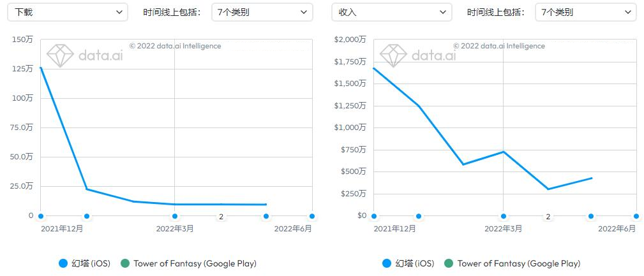Toggle 幻塔 (iOS) legend under revenue chart
The height and width of the screenshot is (276, 644).
(x=408, y=263)
